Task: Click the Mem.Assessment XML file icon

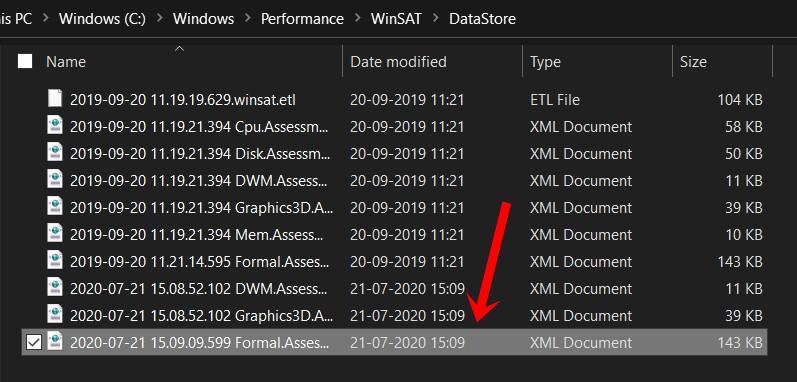Action: 55,233
